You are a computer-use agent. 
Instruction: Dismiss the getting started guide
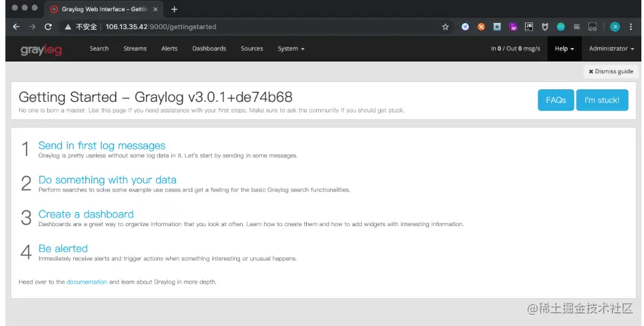pyautogui.click(x=611, y=71)
